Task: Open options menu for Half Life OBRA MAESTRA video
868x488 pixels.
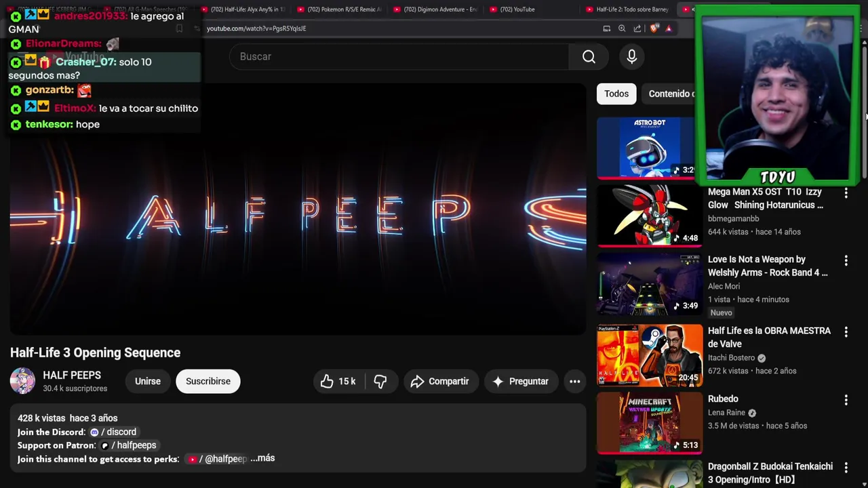Action: (x=846, y=331)
